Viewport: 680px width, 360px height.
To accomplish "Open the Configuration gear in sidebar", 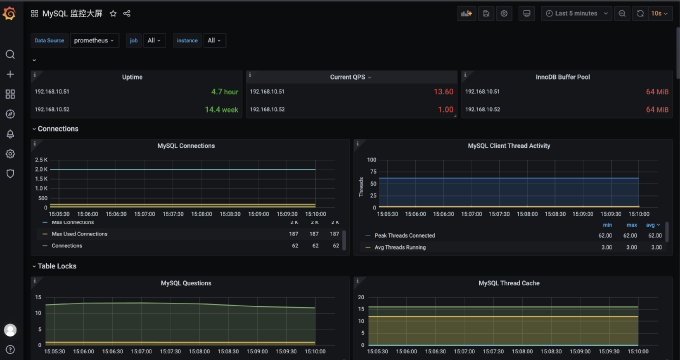I will (x=10, y=154).
